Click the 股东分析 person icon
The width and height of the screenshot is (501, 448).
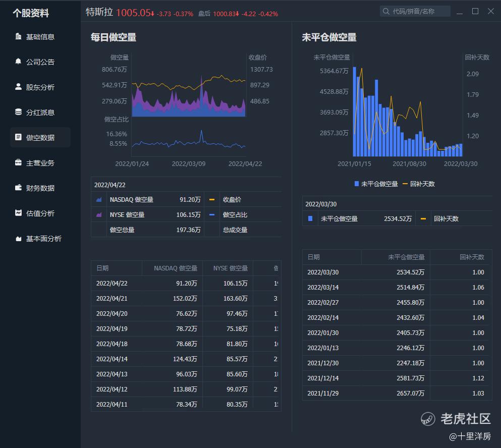(18, 87)
